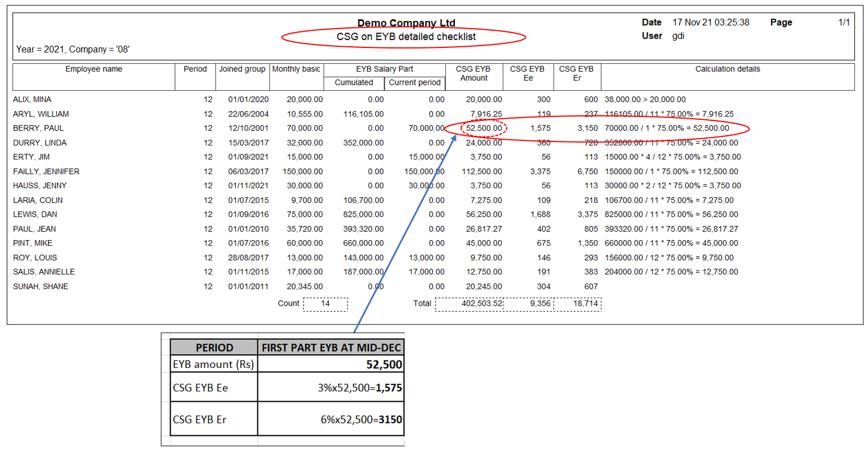Select the "CSG EYB Amount" column header

click(x=473, y=74)
